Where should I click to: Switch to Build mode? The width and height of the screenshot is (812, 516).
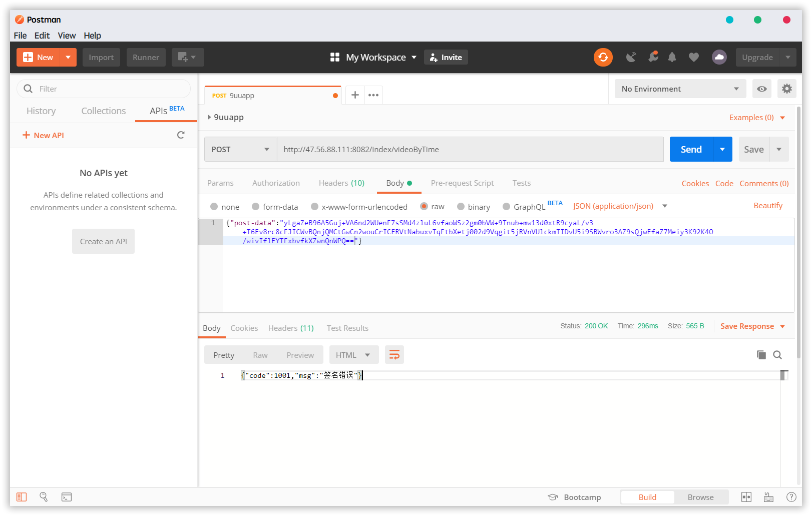[x=647, y=497]
